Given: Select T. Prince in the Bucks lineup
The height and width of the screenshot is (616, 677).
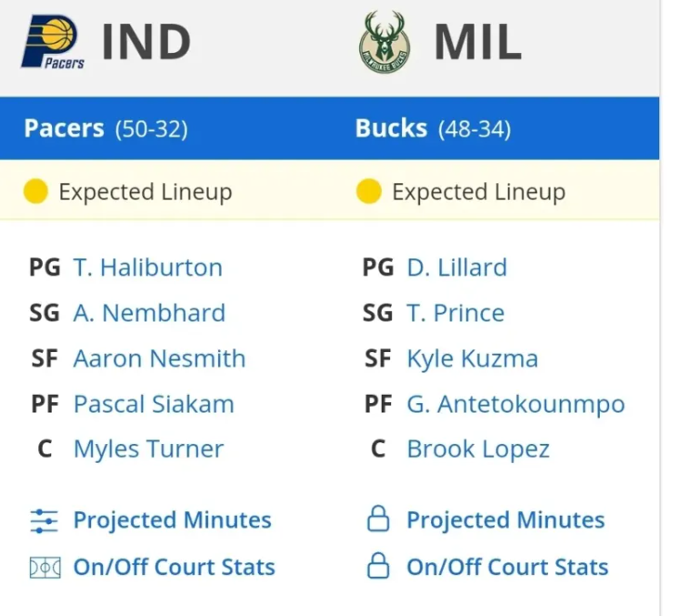Looking at the screenshot, I should [455, 313].
